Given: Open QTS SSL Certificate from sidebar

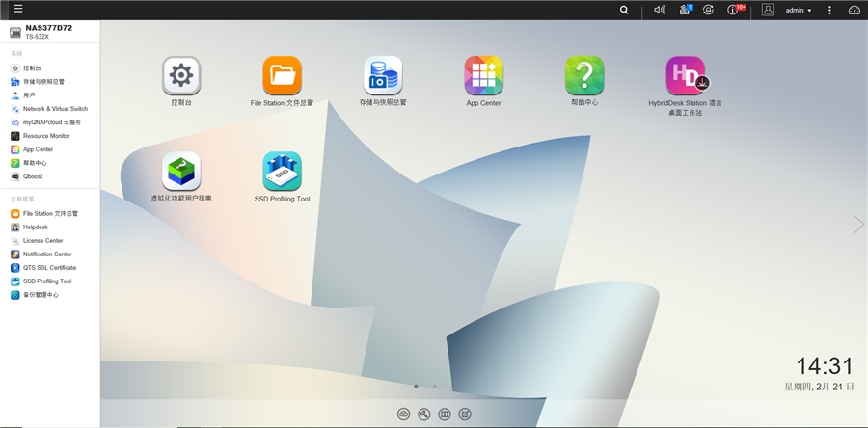Looking at the screenshot, I should click(x=49, y=267).
